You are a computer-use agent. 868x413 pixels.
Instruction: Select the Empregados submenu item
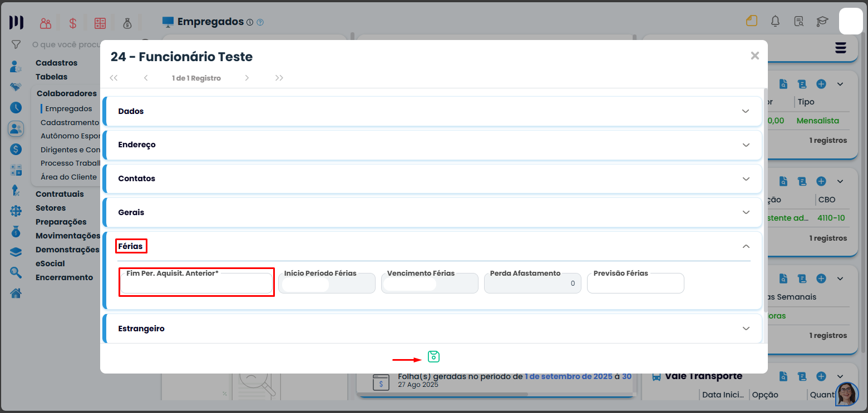pos(69,108)
